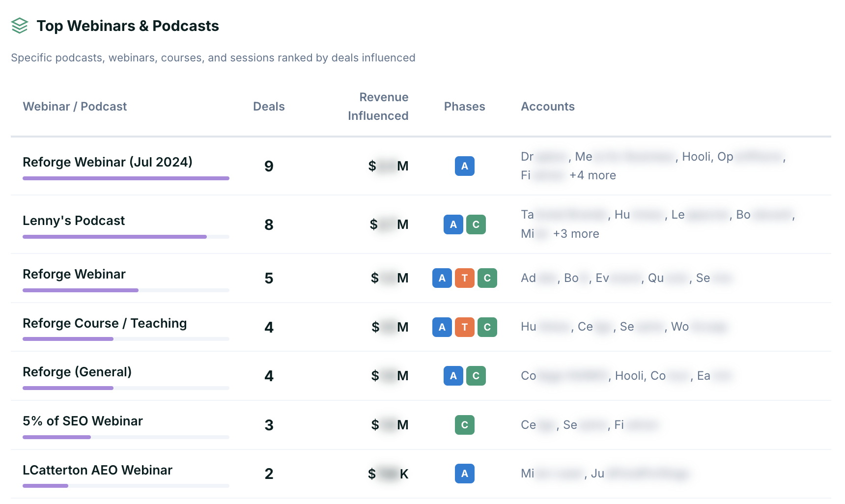Click the green C badge in Lenny's Podcast row
Image resolution: width=845 pixels, height=504 pixels.
point(476,224)
